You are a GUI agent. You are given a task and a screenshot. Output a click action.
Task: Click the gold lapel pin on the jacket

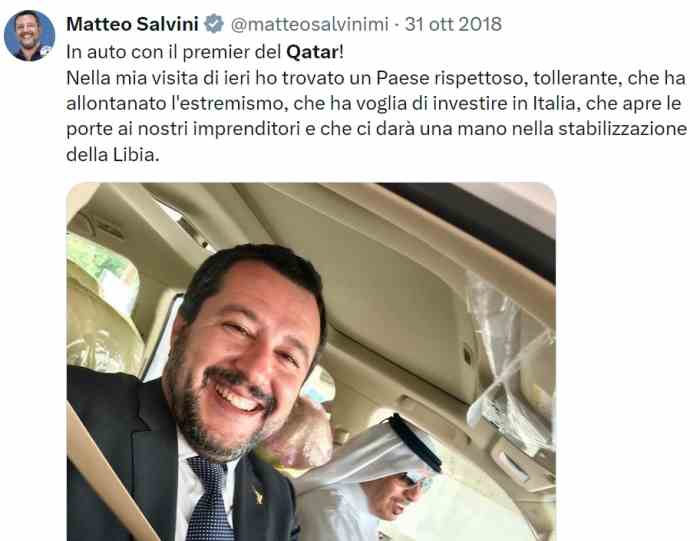(x=257, y=494)
